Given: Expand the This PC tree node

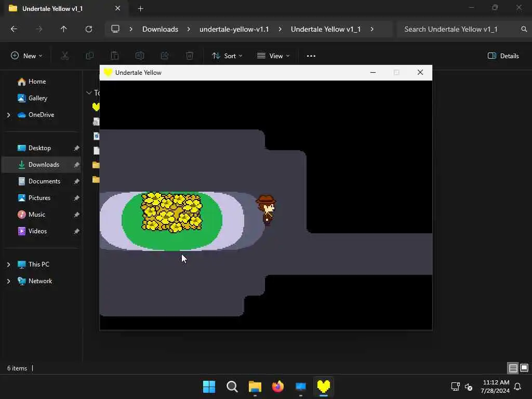Looking at the screenshot, I should [8, 264].
